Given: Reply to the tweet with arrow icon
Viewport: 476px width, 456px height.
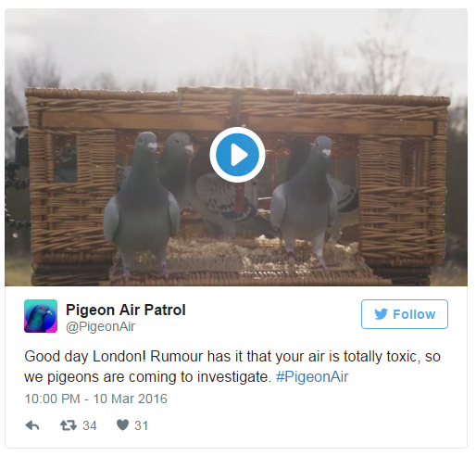Looking at the screenshot, I should (x=32, y=425).
